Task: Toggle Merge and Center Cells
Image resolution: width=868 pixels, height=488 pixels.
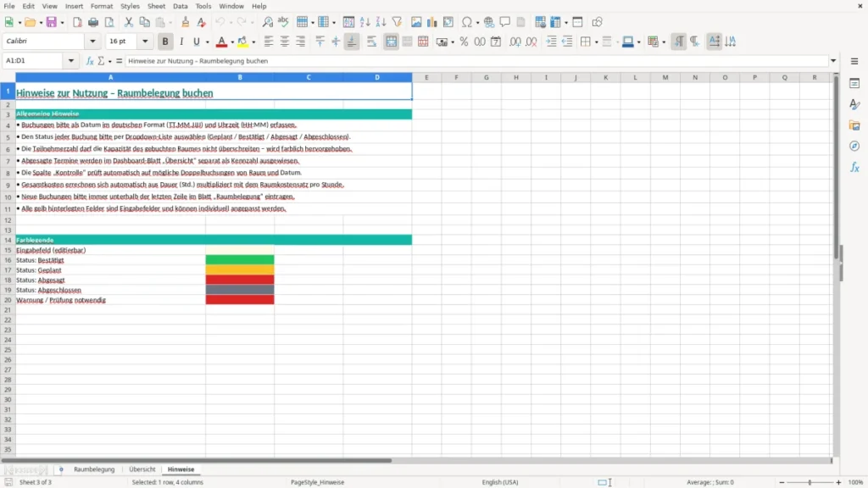Action: click(x=391, y=42)
